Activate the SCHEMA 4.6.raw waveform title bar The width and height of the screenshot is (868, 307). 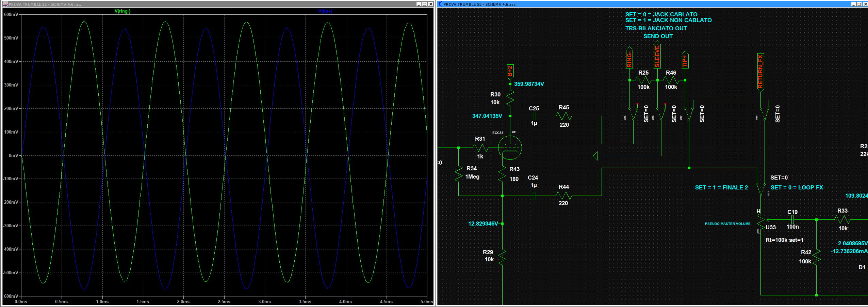pyautogui.click(x=204, y=4)
